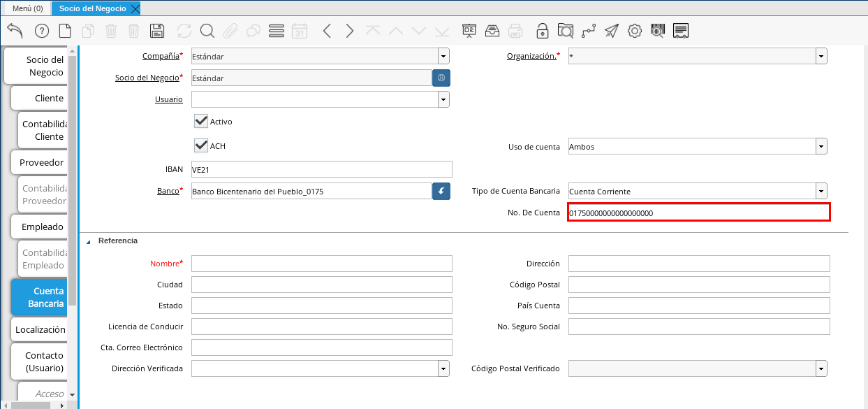
Task: Click the button beside the Banco field
Action: [441, 191]
